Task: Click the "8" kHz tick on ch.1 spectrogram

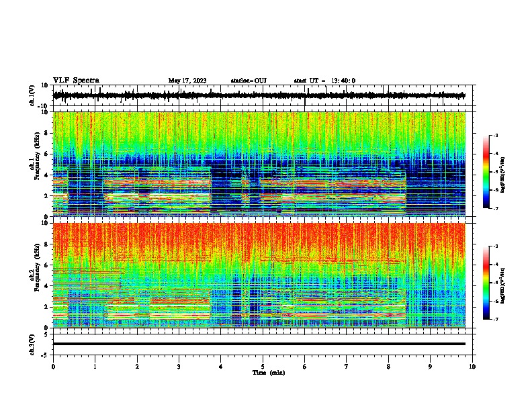Action: [x=46, y=133]
